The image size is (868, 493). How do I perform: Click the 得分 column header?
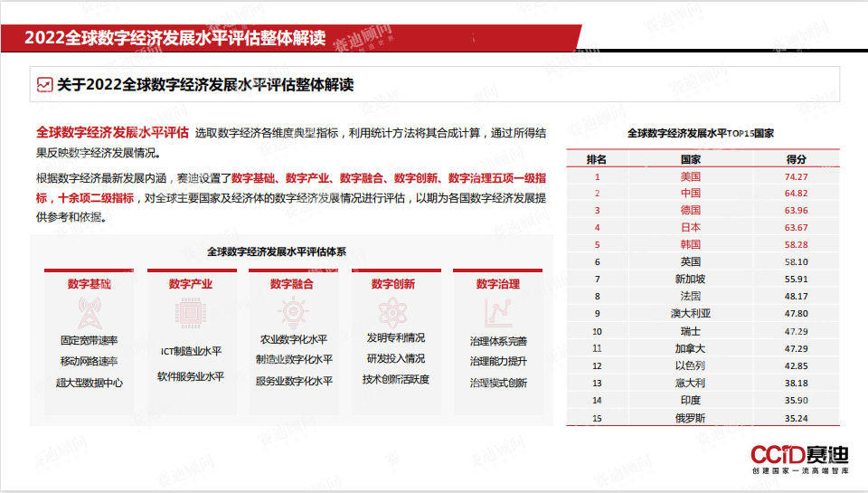796,159
